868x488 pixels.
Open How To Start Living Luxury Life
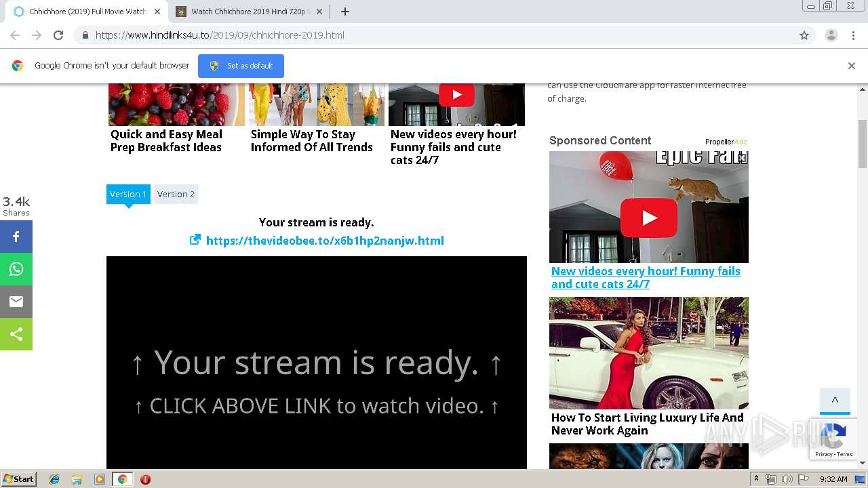point(647,424)
